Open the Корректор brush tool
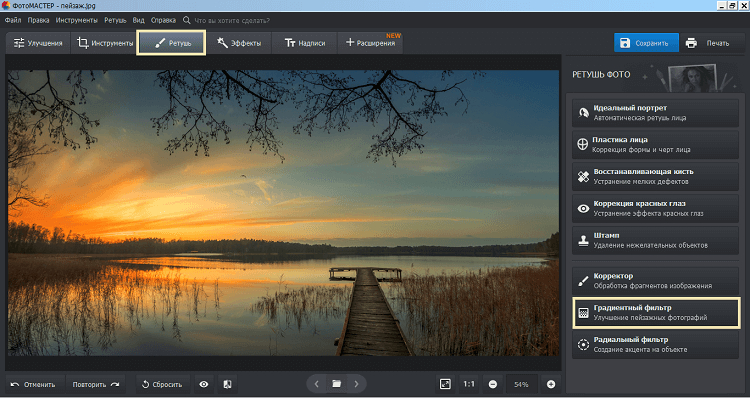 point(655,281)
